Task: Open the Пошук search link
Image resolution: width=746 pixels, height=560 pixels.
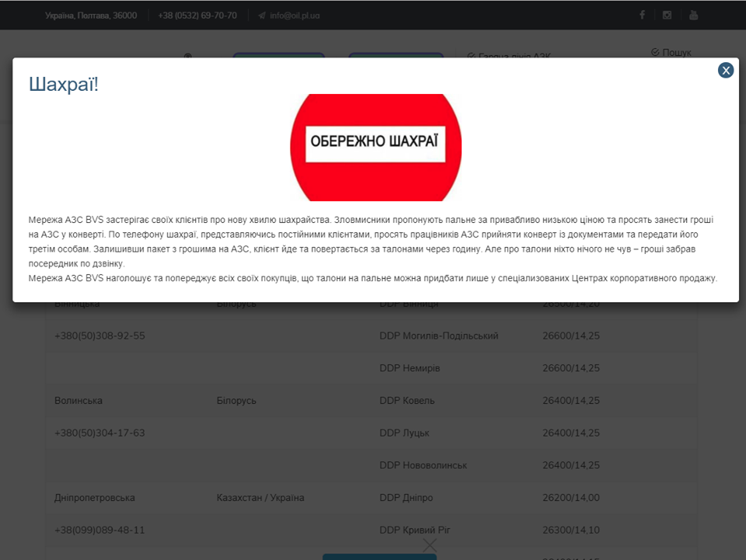Action: coord(676,53)
